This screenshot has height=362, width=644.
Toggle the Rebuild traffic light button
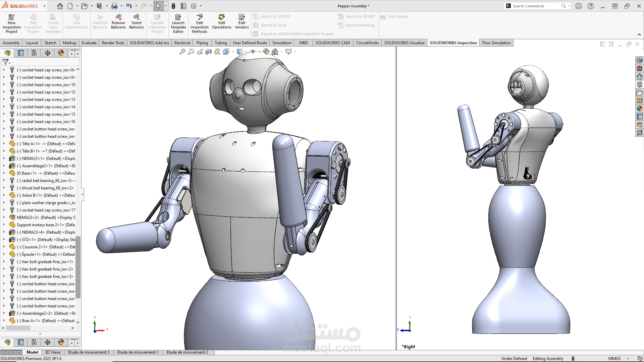173,6
